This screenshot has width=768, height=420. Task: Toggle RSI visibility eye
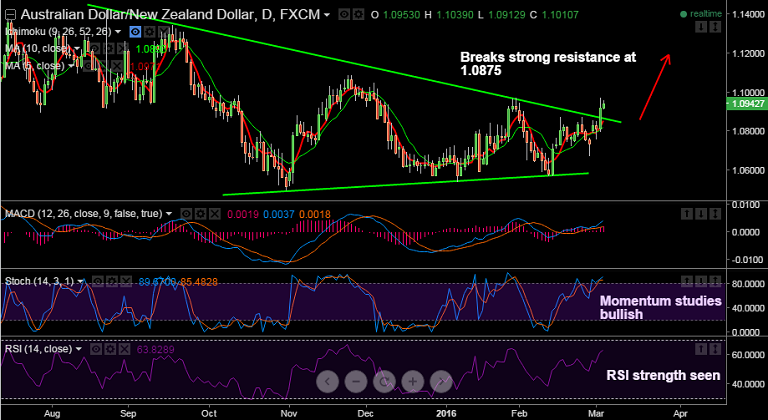[x=96, y=349]
